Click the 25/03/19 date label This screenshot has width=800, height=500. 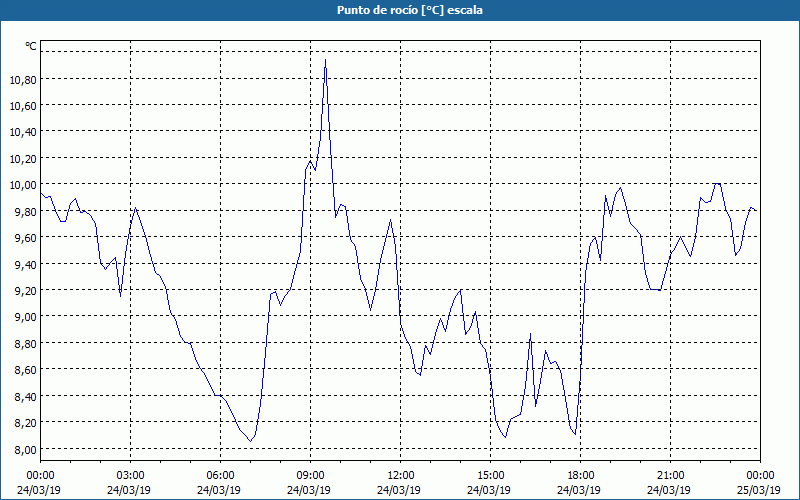click(759, 490)
